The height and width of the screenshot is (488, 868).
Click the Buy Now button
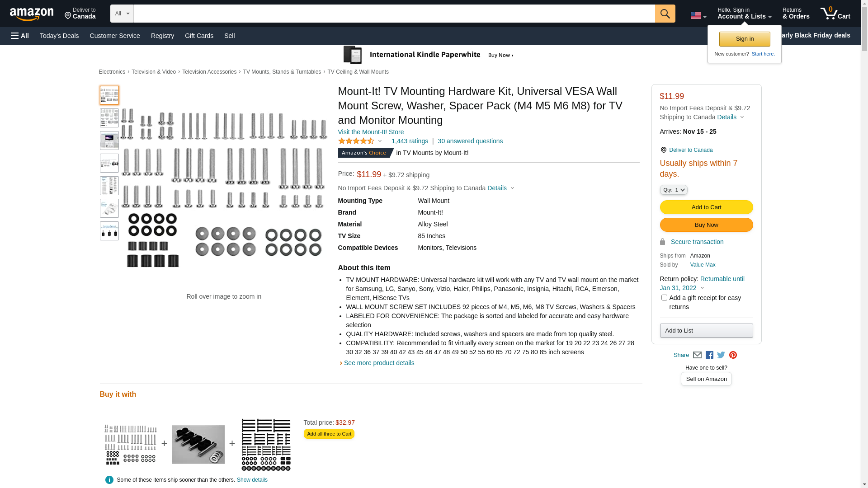[x=706, y=225]
